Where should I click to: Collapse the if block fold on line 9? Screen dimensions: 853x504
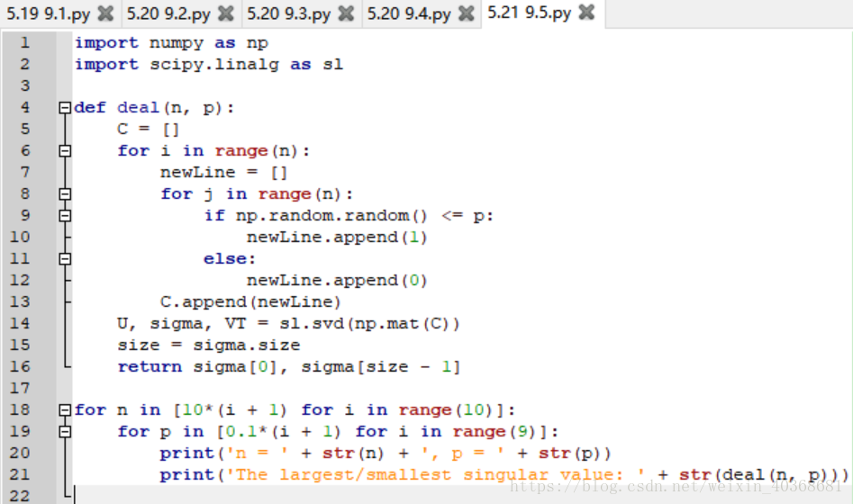(x=65, y=216)
